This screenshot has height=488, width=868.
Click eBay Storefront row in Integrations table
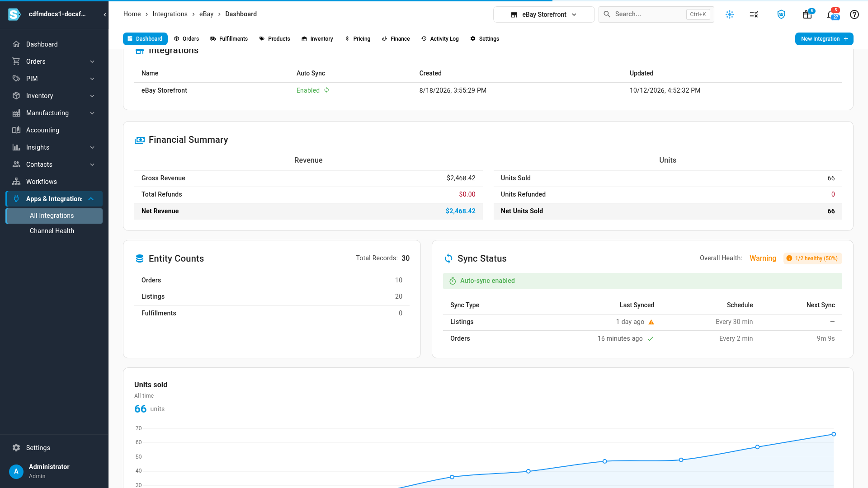point(488,90)
